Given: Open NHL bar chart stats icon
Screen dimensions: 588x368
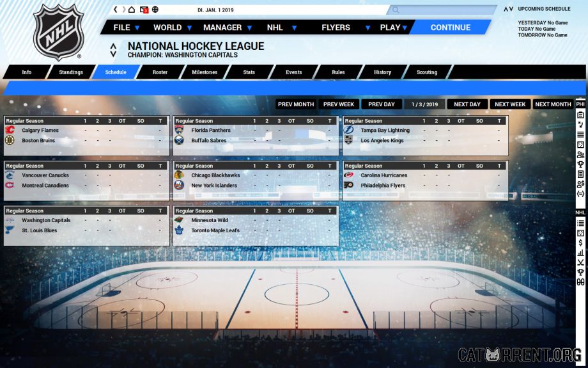Looking at the screenshot, I should click(x=580, y=252).
